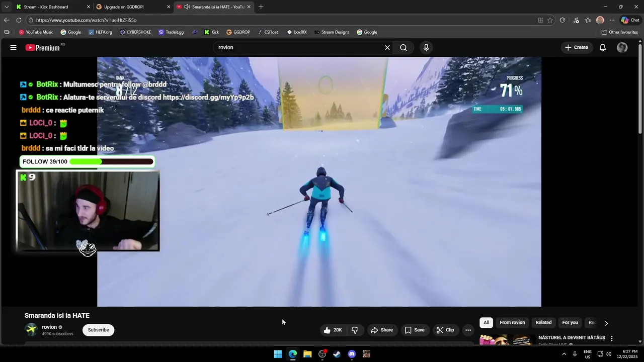Open Copilot Chat button
This screenshot has height=362, width=644.
point(630,20)
